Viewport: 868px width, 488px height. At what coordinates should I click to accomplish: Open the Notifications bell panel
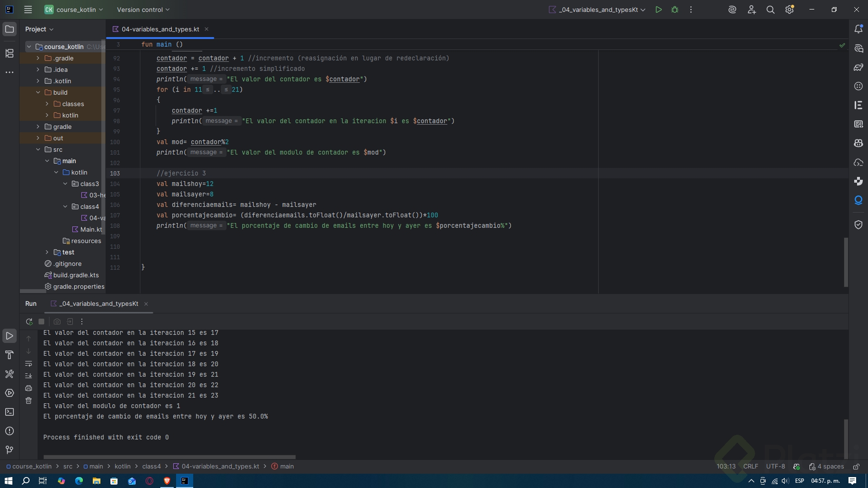(x=858, y=29)
